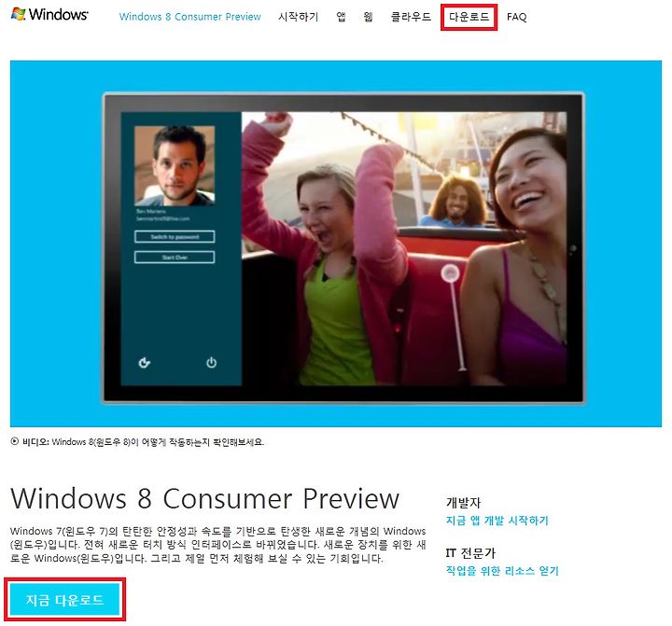The width and height of the screenshot is (672, 626).
Task: Click the IT 전문가 heading text
Action: (470, 553)
